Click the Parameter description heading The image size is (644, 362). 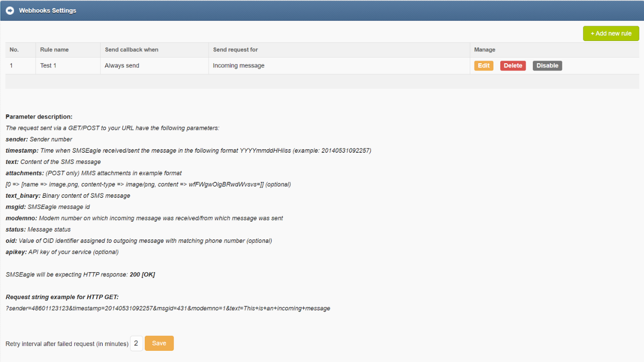click(x=39, y=117)
